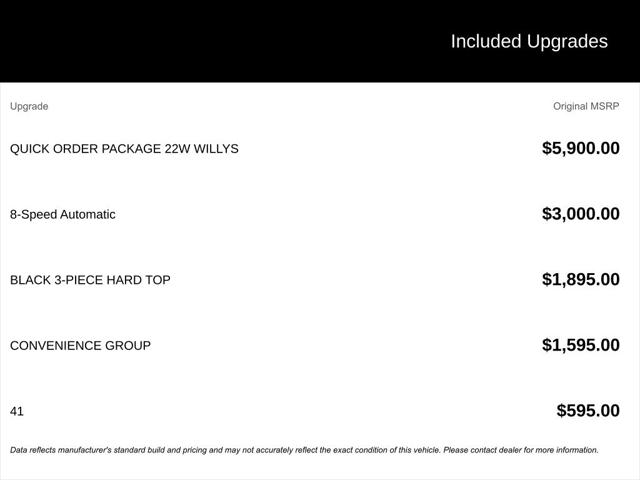Viewport: 640px width, 480px height.
Task: Click the $1,895.00 price value
Action: pyautogui.click(x=581, y=280)
